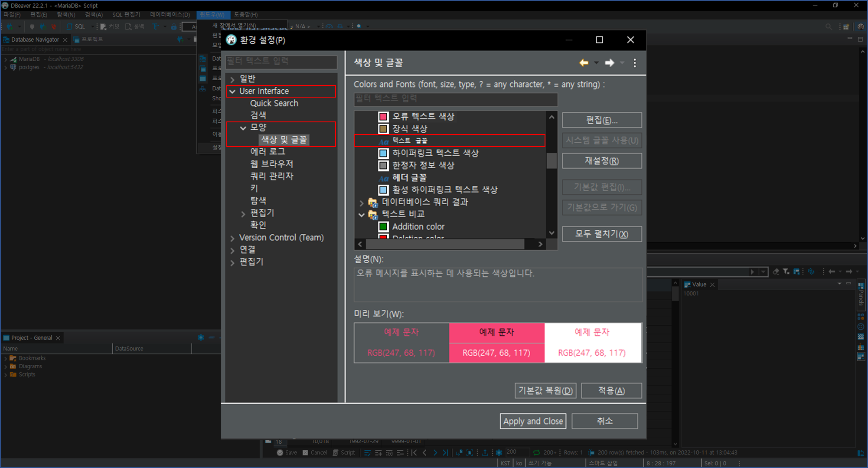Image resolution: width=868 pixels, height=468 pixels.
Task: Click the expand all button (모두 펼치기(X))
Action: pos(602,234)
